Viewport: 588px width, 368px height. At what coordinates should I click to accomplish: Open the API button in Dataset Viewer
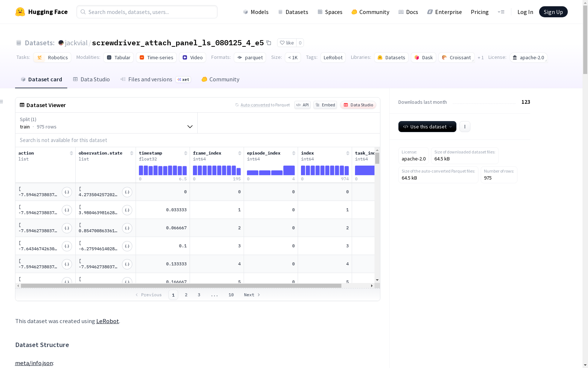tap(302, 105)
